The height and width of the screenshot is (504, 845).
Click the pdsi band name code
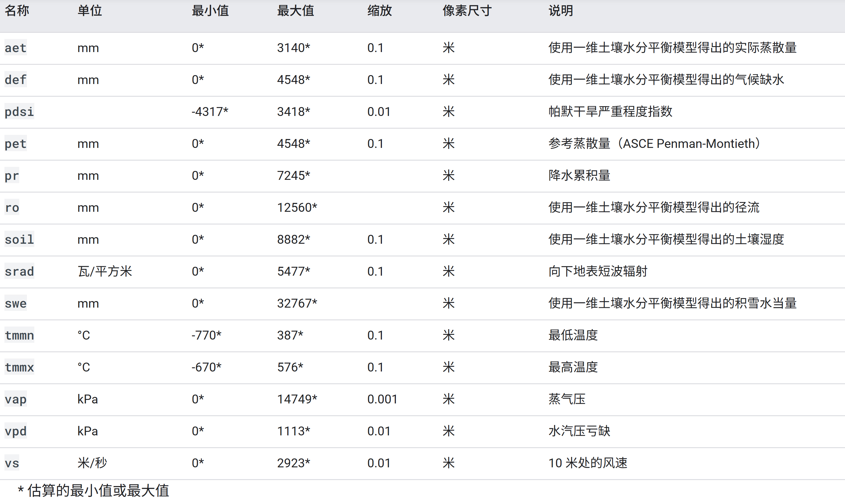pos(19,112)
